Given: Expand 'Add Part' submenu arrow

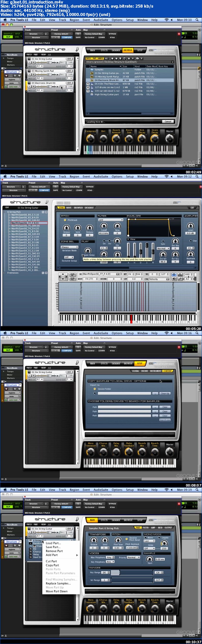Looking at the screenshot, I should click(x=77, y=555).
